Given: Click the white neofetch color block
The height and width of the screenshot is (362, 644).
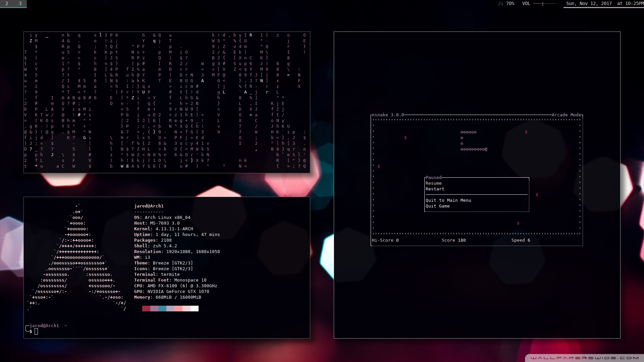Looking at the screenshot, I should 195,308.
